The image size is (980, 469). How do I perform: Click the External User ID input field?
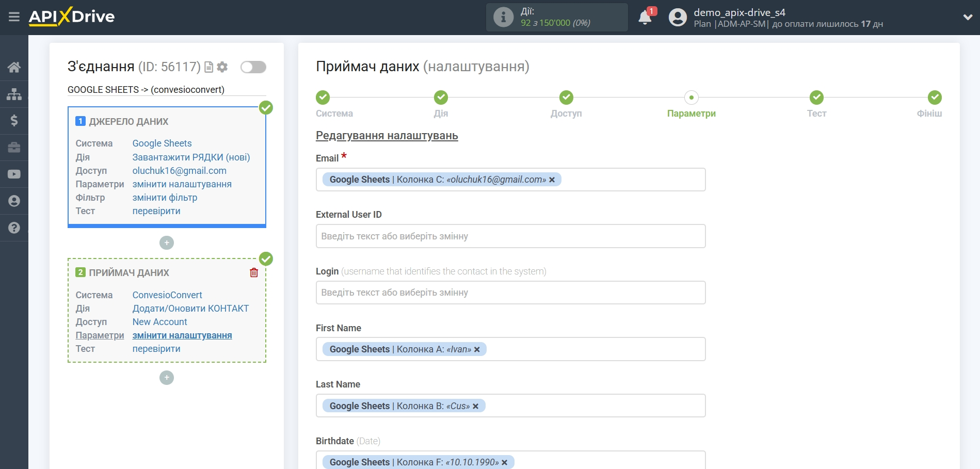(510, 236)
